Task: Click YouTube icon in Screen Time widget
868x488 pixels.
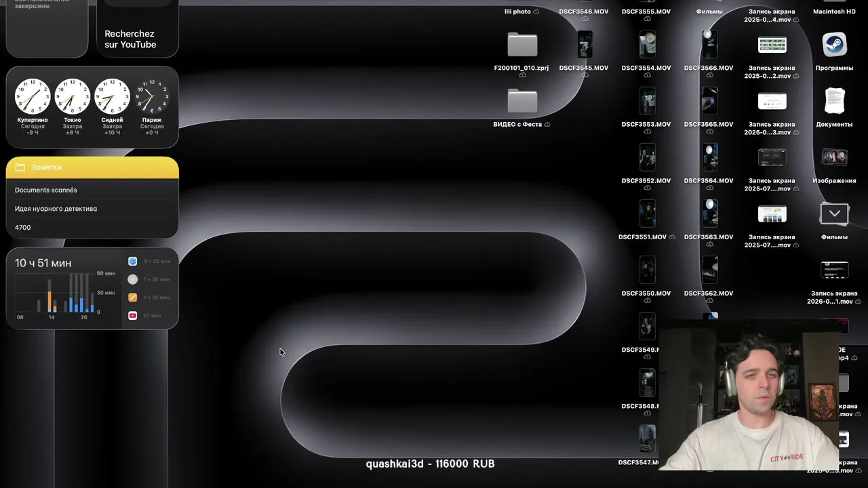Action: pos(132,315)
